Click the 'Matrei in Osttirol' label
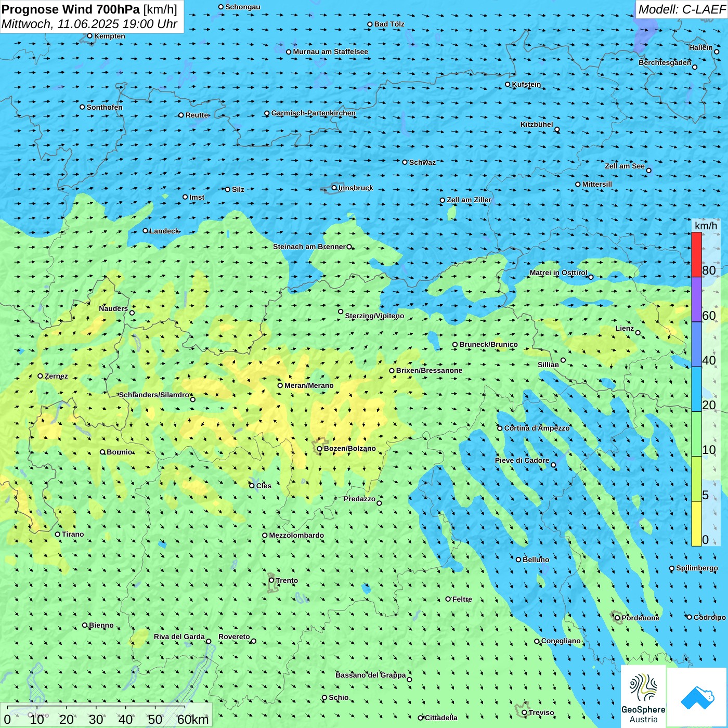Screen dimensions: 728x728 pyautogui.click(x=558, y=272)
